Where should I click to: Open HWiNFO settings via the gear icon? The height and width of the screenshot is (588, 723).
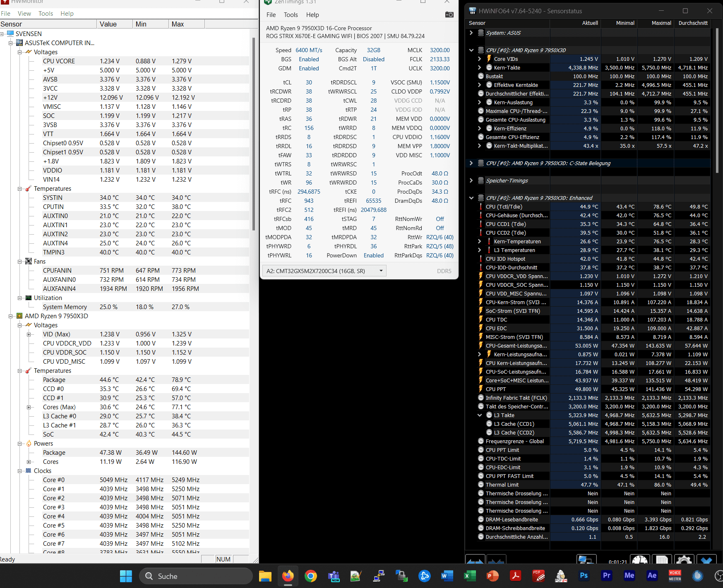pyautogui.click(x=684, y=559)
